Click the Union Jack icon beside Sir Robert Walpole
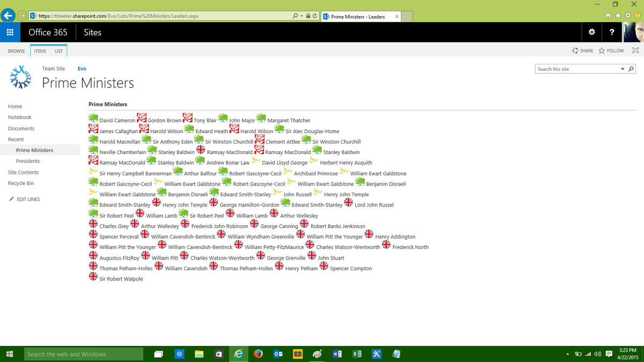 93,277
